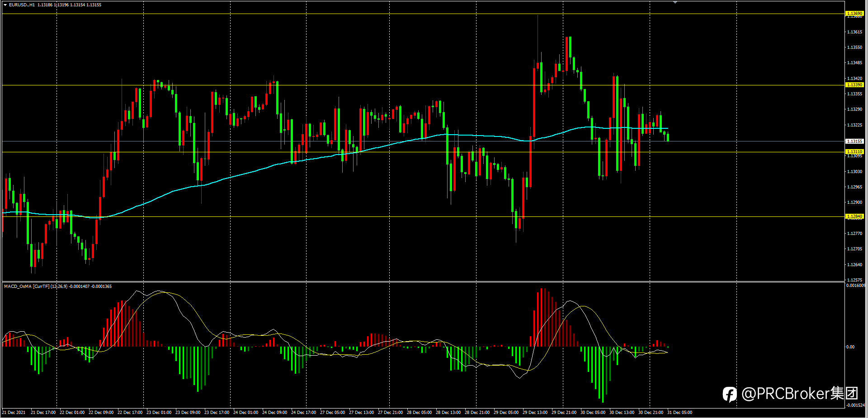Click the current price label 1.13155

tap(854, 141)
